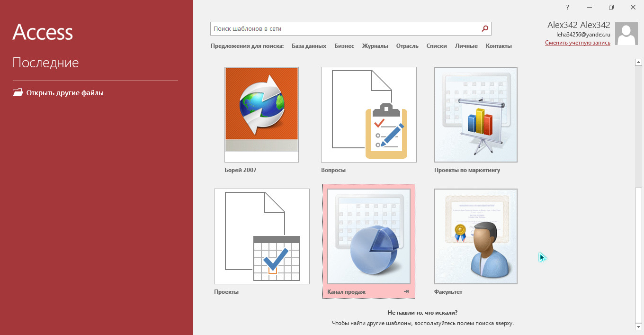The image size is (644, 335).
Task: Open Проекты по маркетингу chart template
Action: click(x=475, y=114)
